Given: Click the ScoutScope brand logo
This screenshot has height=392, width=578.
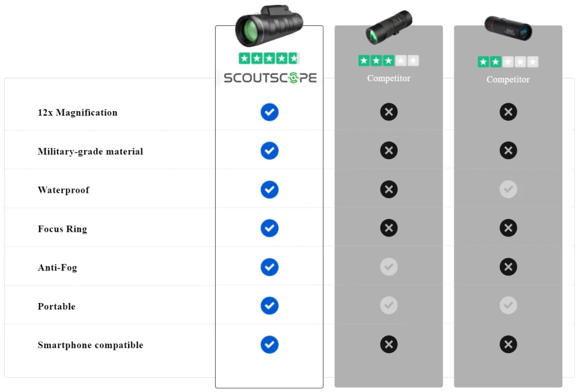Looking at the screenshot, I should pyautogui.click(x=270, y=78).
